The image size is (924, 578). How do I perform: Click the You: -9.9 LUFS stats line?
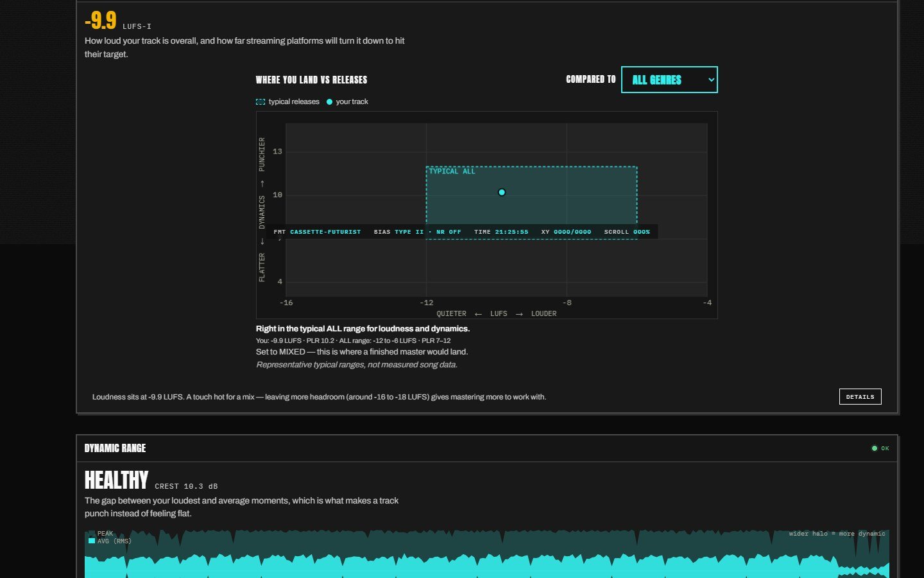pyautogui.click(x=353, y=340)
